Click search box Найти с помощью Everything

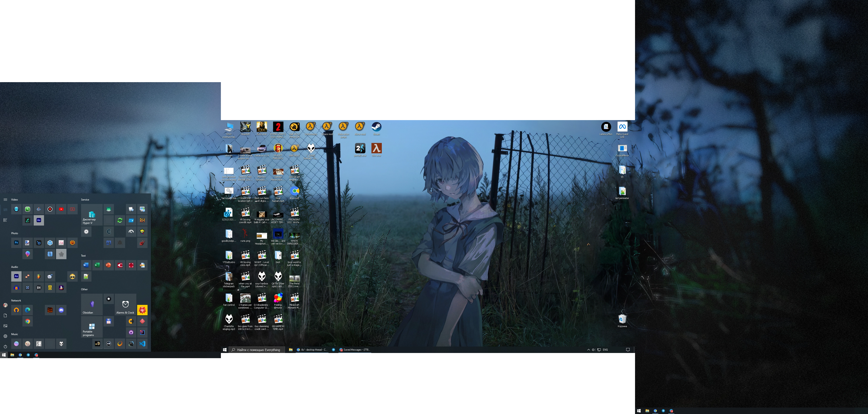tap(257, 350)
